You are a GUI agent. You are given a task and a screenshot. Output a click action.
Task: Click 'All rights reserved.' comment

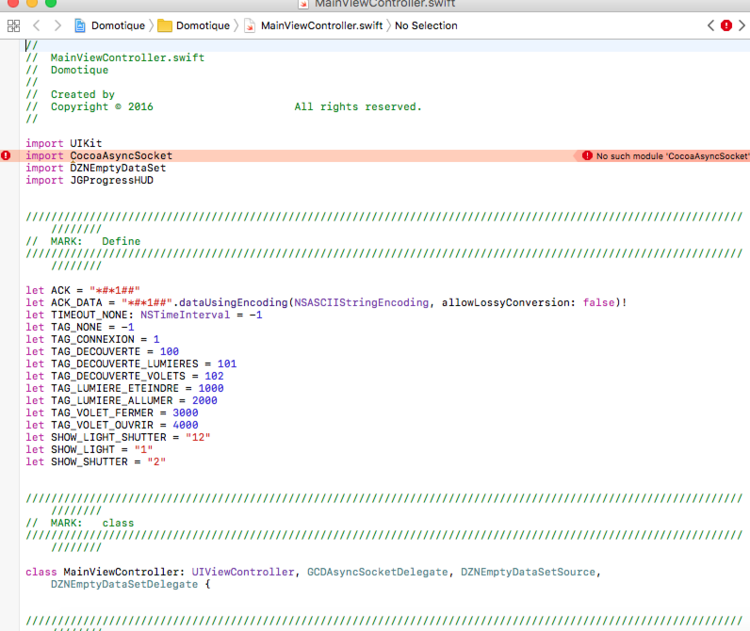tap(358, 107)
